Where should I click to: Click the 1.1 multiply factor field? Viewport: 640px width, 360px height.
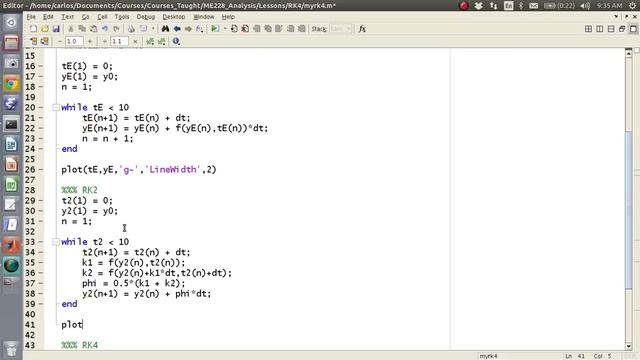tap(119, 41)
